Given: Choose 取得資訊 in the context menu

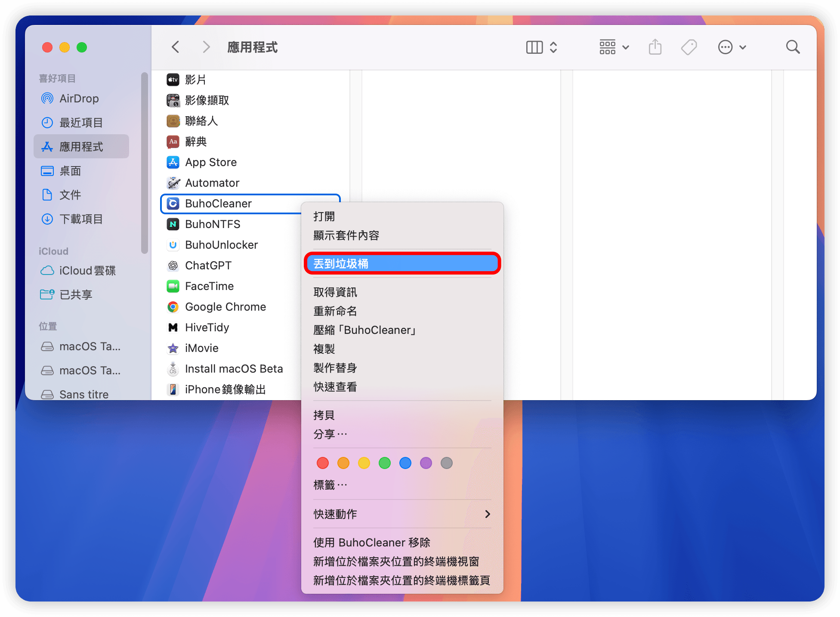Looking at the screenshot, I should tap(402, 292).
